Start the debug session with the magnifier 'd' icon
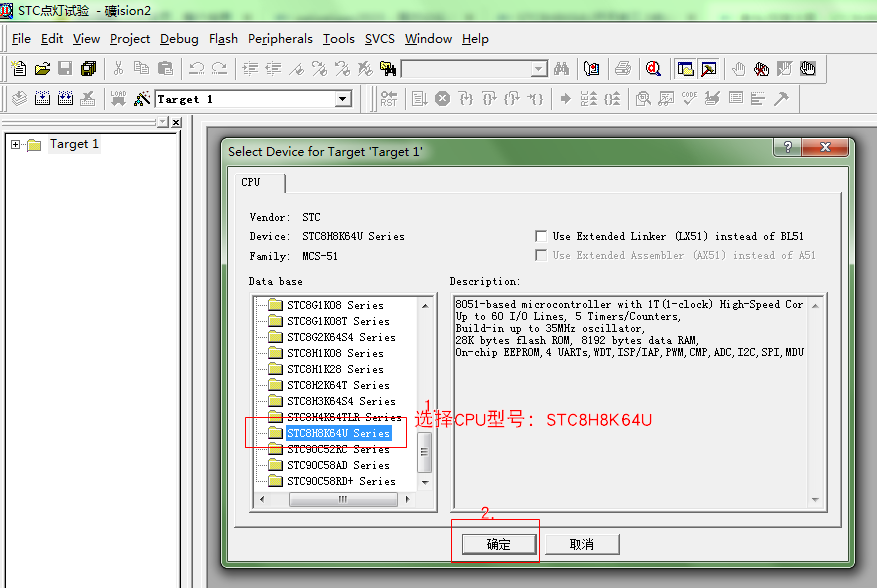The height and width of the screenshot is (588, 877). pyautogui.click(x=653, y=69)
